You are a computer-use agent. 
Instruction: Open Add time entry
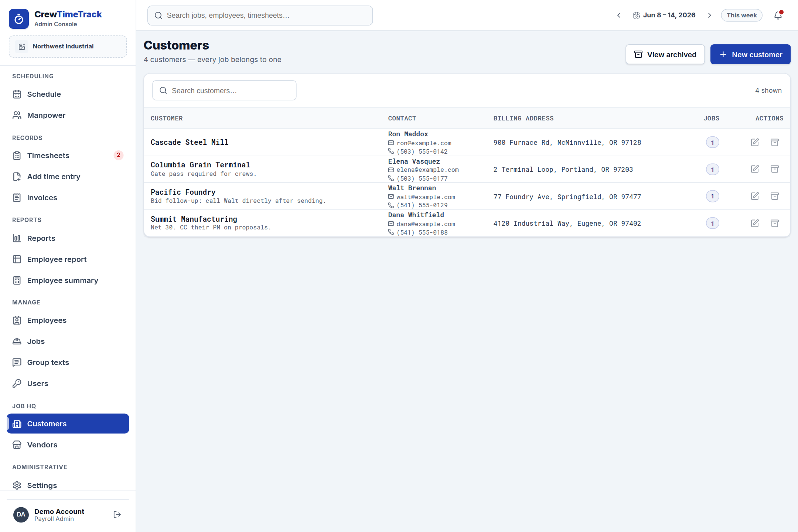(x=68, y=177)
